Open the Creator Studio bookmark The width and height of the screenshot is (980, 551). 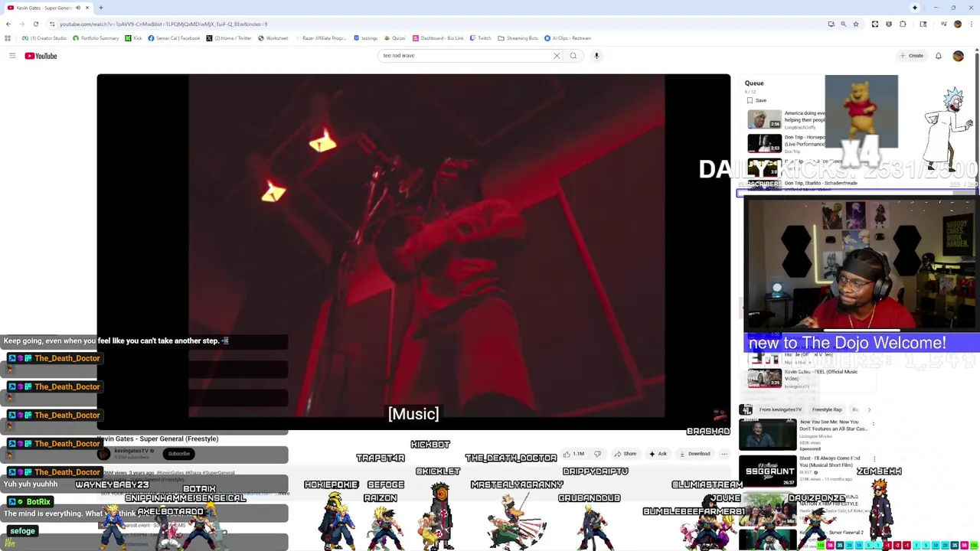(44, 38)
